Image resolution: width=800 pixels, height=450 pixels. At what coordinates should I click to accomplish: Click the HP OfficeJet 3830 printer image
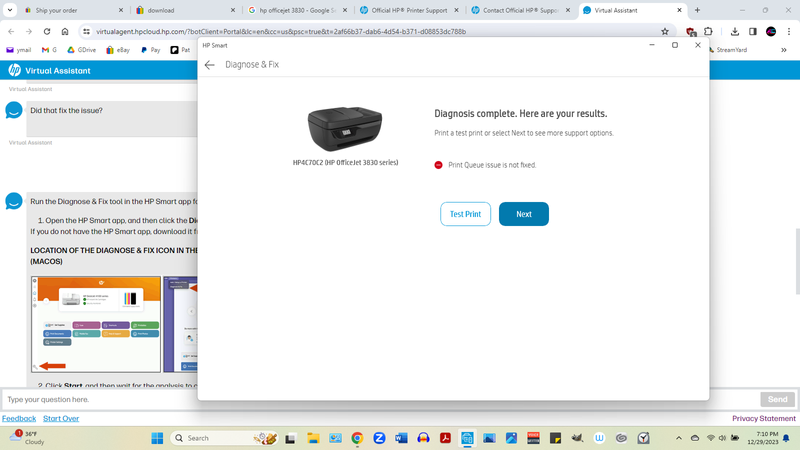point(345,128)
